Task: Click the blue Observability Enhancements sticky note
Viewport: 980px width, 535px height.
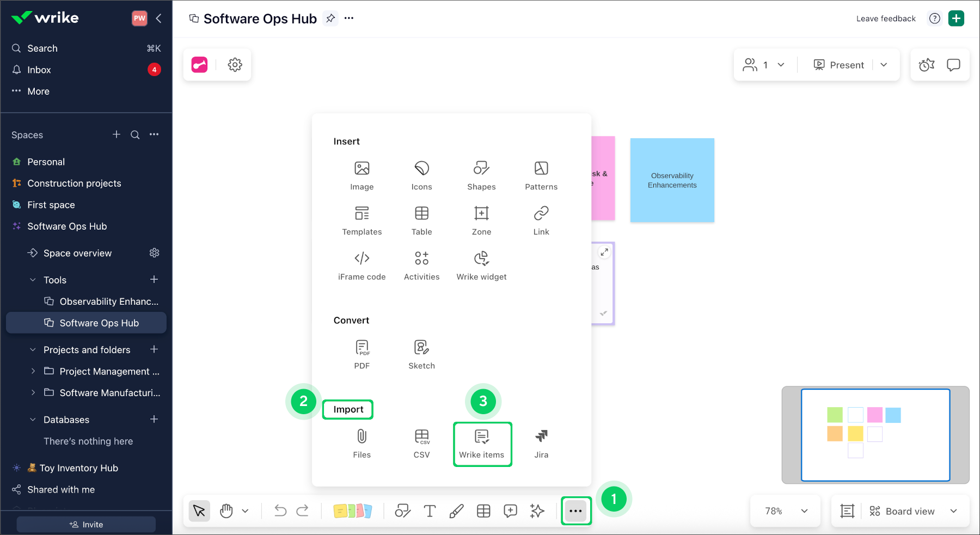Action: [x=672, y=180]
